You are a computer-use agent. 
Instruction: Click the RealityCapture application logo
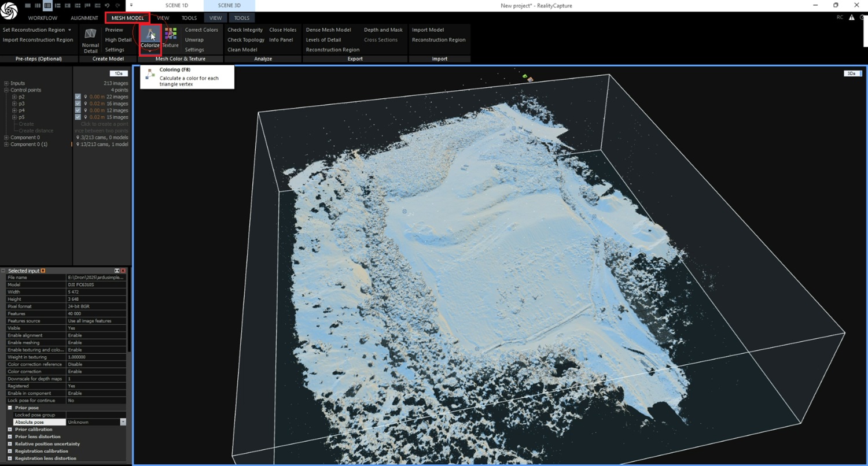point(10,12)
